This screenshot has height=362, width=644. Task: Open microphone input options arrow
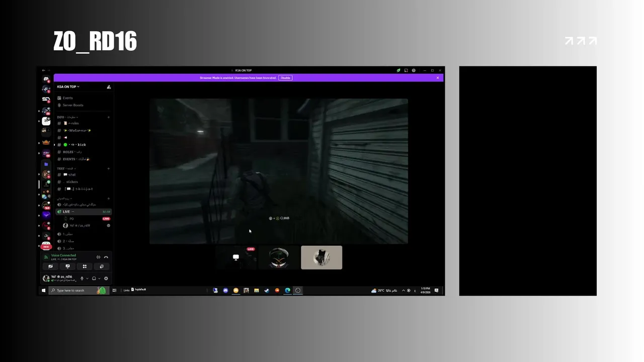pyautogui.click(x=87, y=279)
